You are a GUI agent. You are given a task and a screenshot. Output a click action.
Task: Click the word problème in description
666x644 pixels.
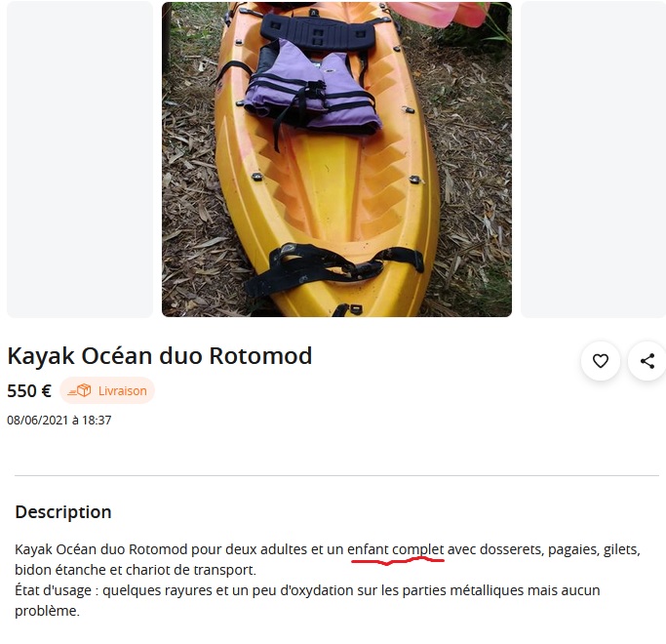47,611
